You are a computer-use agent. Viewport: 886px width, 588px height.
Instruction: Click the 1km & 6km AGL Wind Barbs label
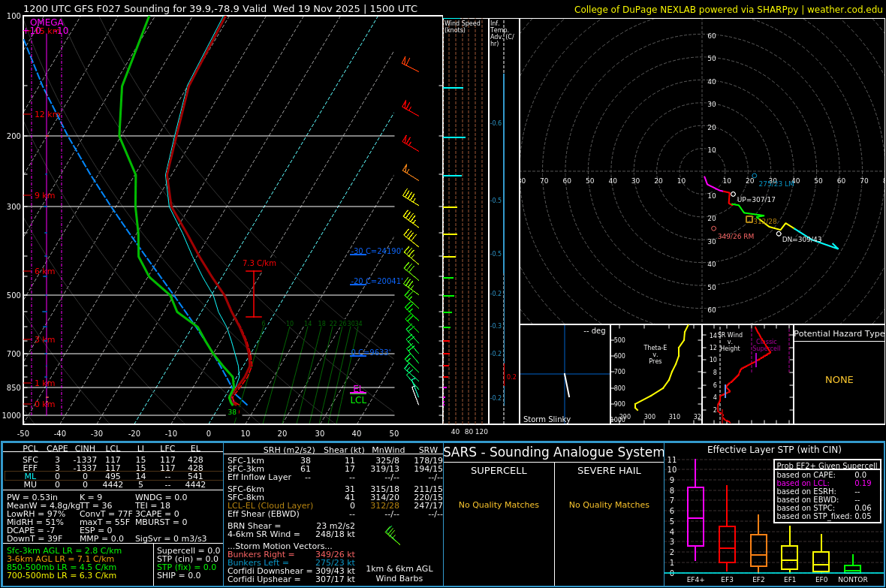[x=399, y=573]
